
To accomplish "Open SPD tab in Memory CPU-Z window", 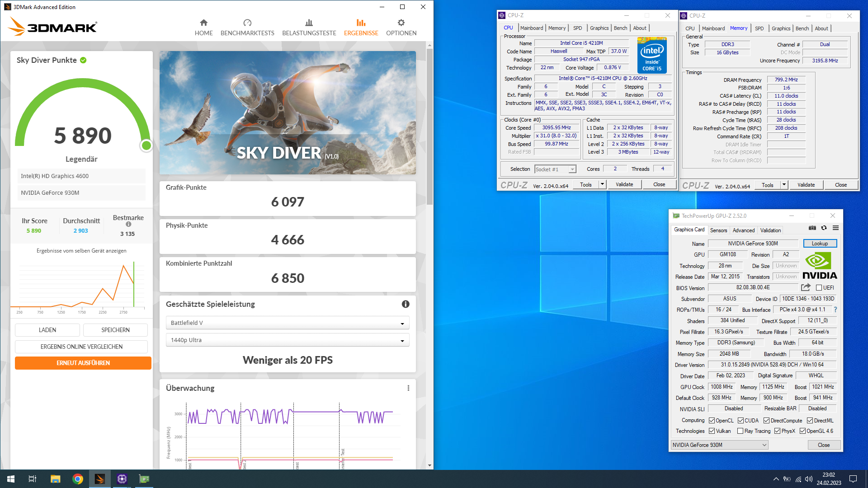I will coord(759,28).
